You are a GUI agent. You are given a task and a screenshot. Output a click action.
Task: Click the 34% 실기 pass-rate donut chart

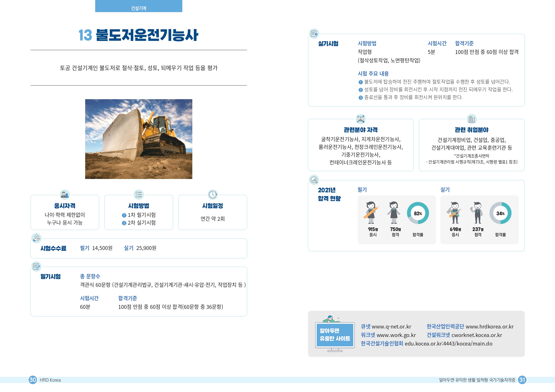[x=500, y=213]
